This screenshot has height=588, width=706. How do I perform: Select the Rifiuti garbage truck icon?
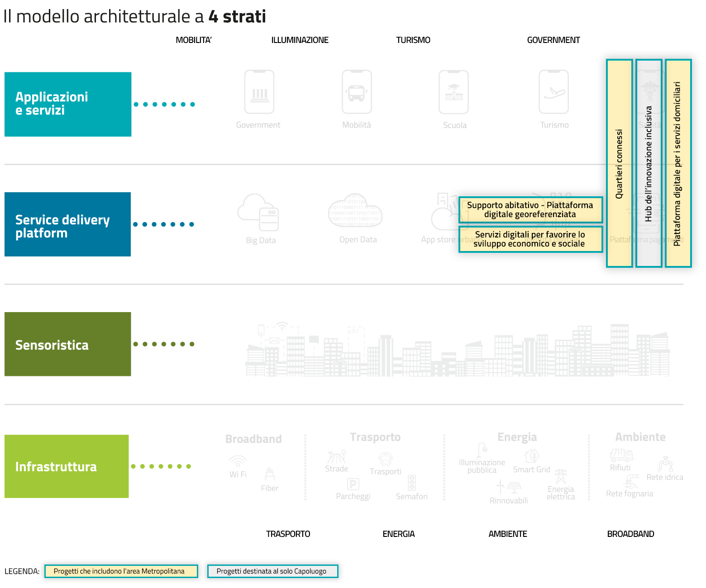621,455
